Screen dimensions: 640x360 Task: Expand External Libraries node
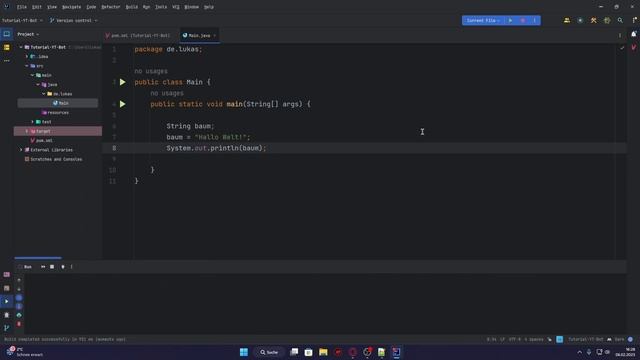coord(21,150)
